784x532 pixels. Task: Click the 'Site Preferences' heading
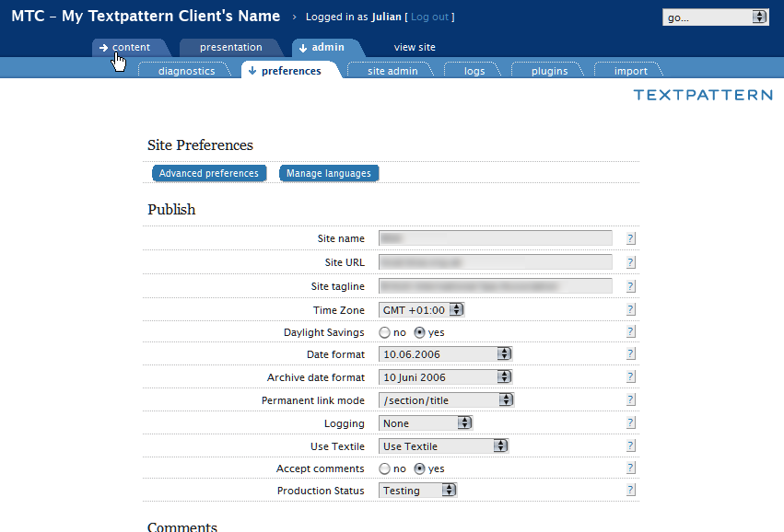pyautogui.click(x=200, y=145)
